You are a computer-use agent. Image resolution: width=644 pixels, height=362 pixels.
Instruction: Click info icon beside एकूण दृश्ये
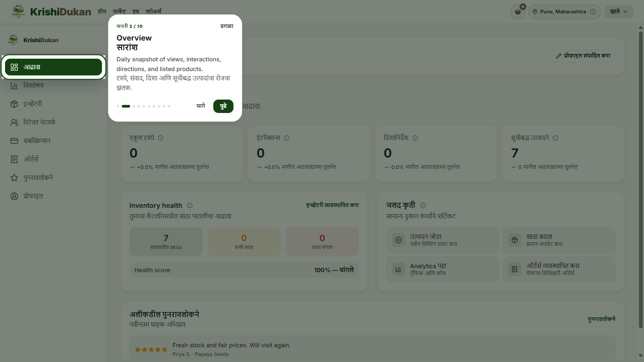coord(161,138)
